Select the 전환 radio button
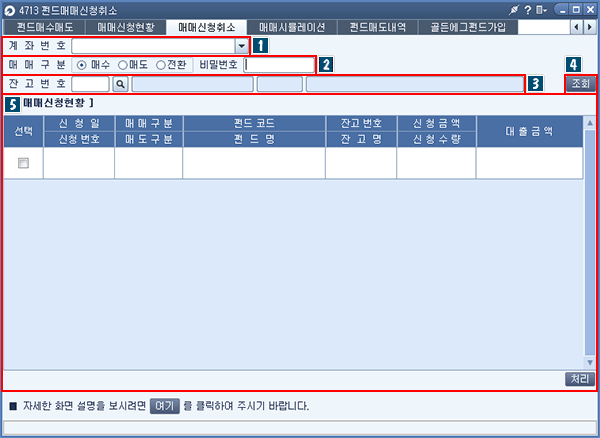The height and width of the screenshot is (438, 600). tap(161, 65)
